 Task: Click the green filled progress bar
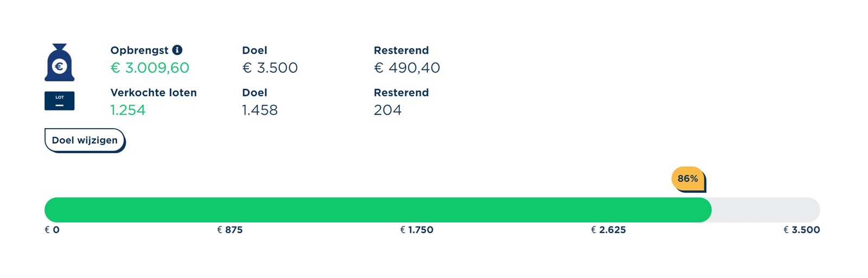[378, 210]
